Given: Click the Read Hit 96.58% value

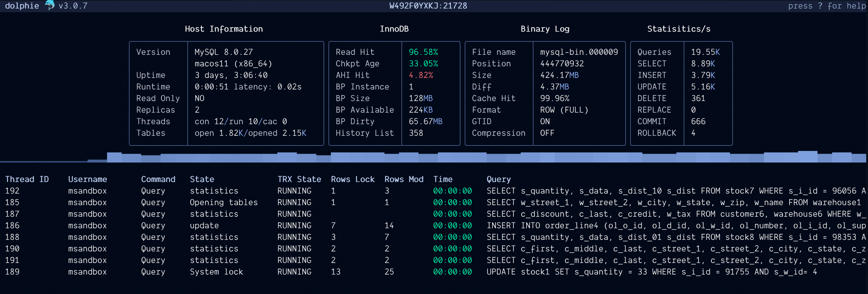Looking at the screenshot, I should pos(423,52).
